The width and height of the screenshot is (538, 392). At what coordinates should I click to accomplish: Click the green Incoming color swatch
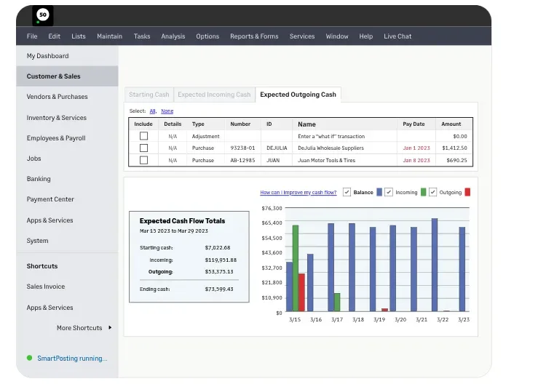[x=424, y=192]
